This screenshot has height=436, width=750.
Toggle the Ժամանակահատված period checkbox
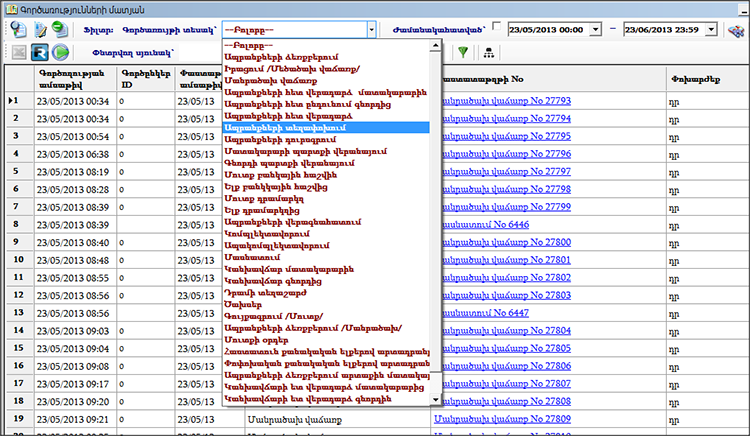496,26
